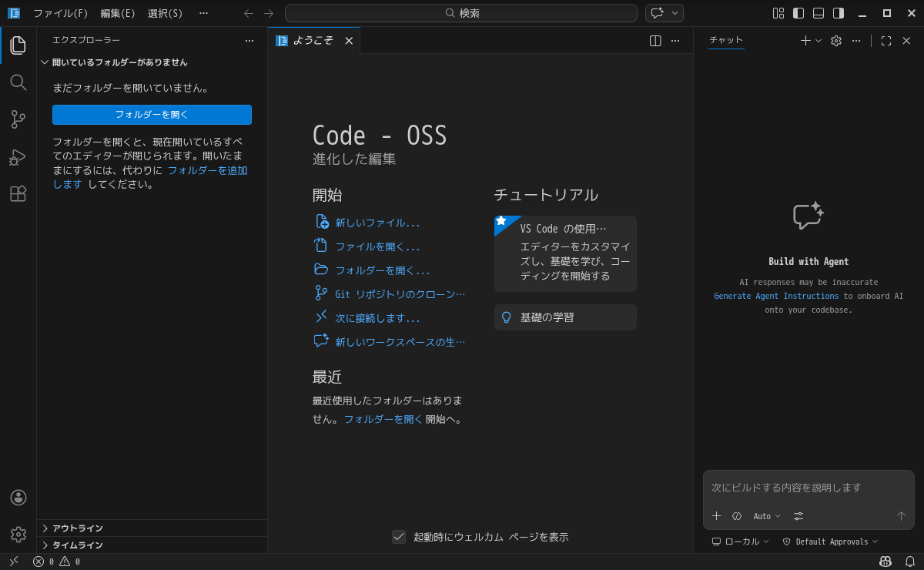Uncheck the 起動時にウェルカム ページを表示 checkbox

[x=399, y=537]
